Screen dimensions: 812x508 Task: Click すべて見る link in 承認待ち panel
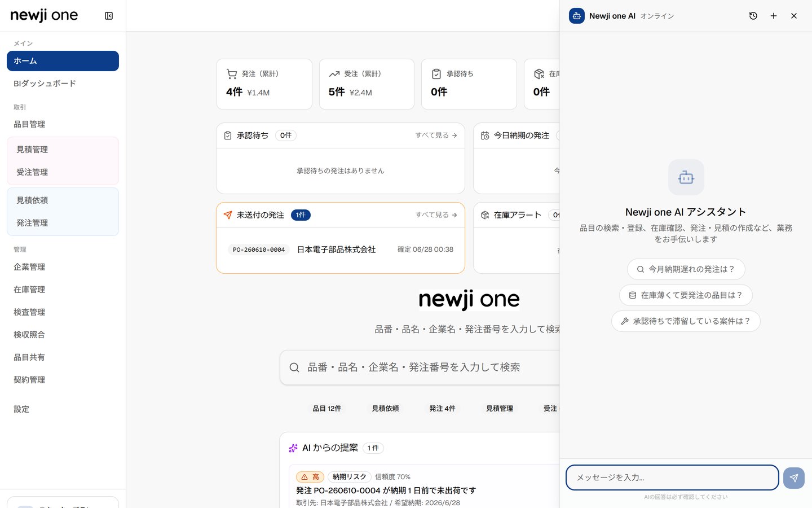(x=436, y=135)
